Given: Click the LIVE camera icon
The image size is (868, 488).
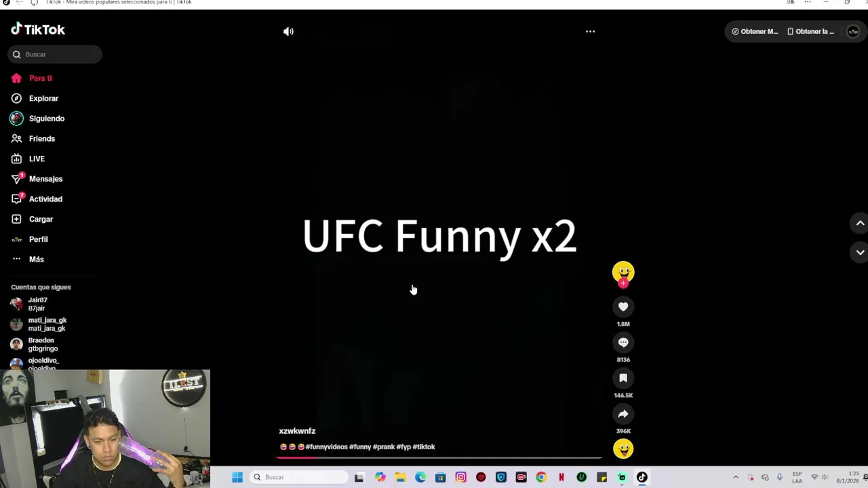Looking at the screenshot, I should 16,159.
